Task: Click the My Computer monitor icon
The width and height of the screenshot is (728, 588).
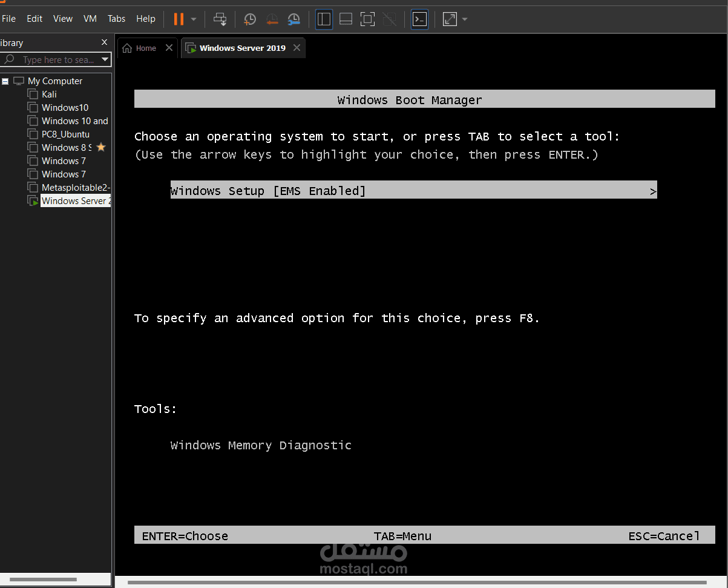Action: 19,81
